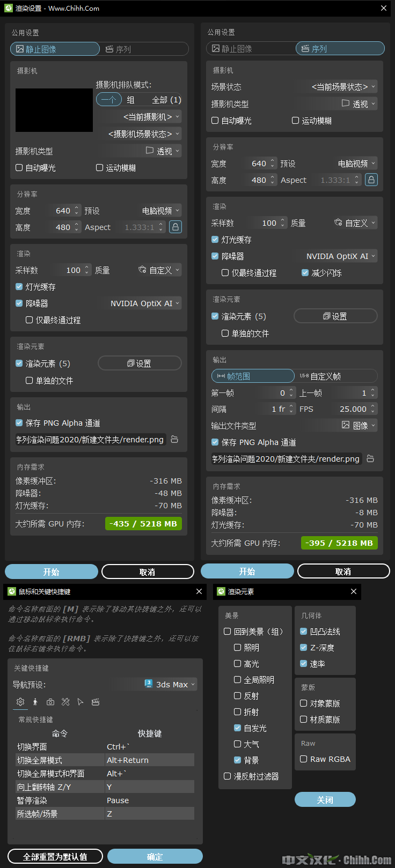Viewport: 395px width, 868px height.
Task: Check 仅最终通过过程 in the left render panel
Action: coord(30,320)
